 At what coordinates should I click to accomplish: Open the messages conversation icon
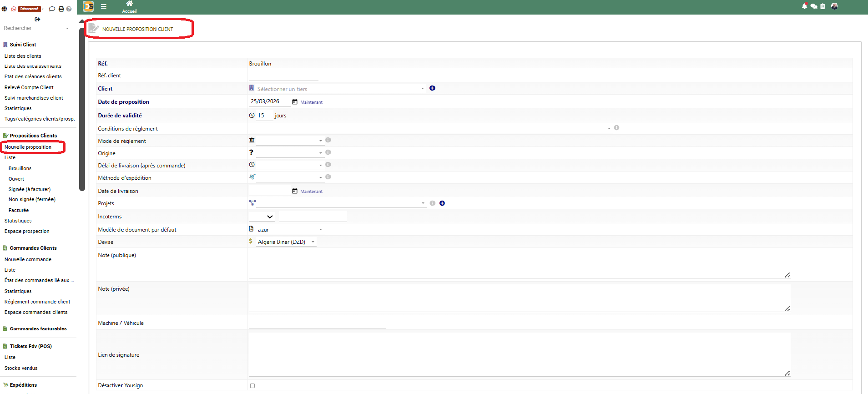click(x=814, y=6)
